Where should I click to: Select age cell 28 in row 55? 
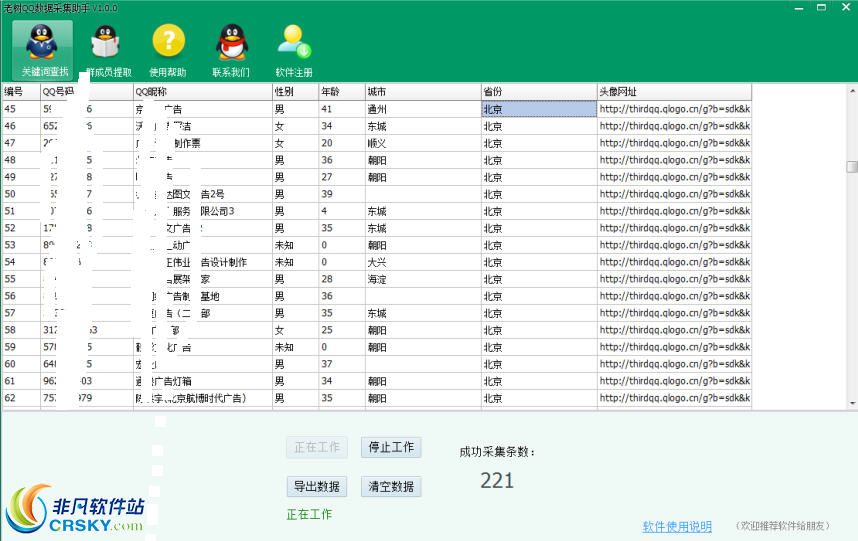point(342,279)
